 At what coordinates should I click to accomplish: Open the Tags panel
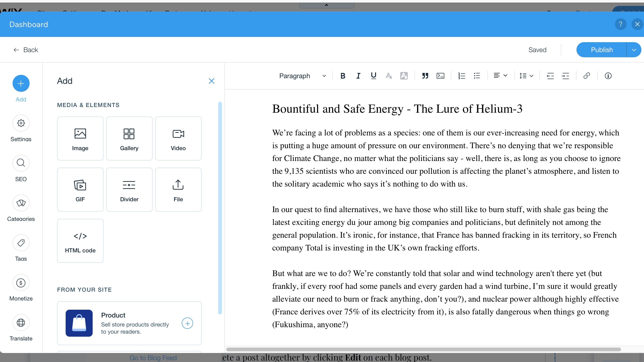(21, 243)
